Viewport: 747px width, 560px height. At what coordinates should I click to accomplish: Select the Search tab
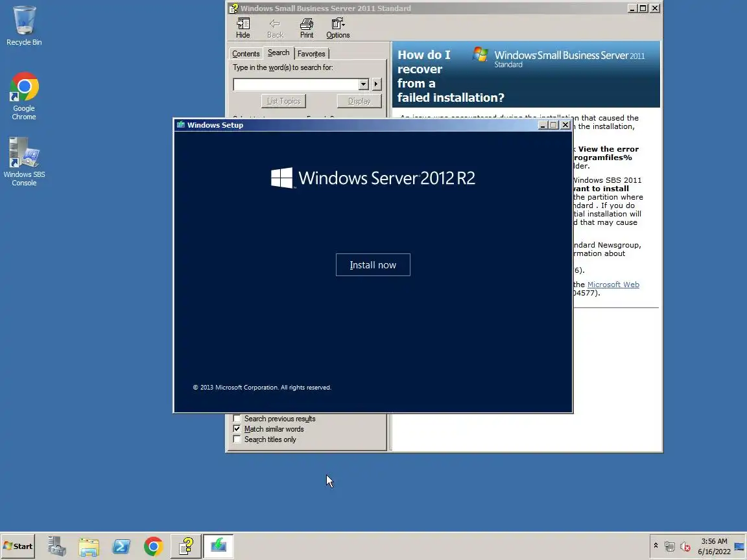[x=278, y=53]
